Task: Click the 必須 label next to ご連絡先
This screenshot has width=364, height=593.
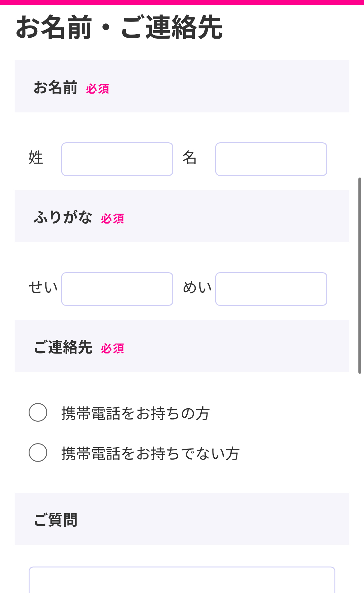Action: (x=112, y=349)
